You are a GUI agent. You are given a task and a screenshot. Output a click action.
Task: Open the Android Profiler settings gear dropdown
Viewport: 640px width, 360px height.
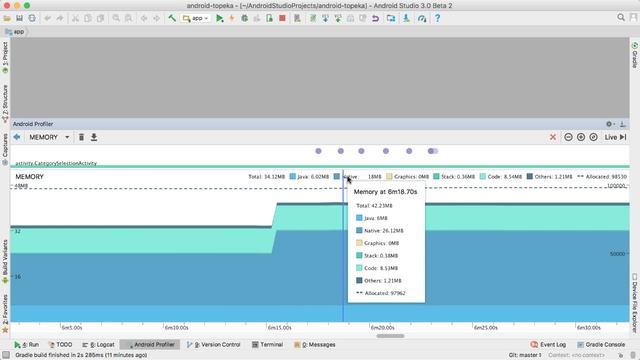610,124
